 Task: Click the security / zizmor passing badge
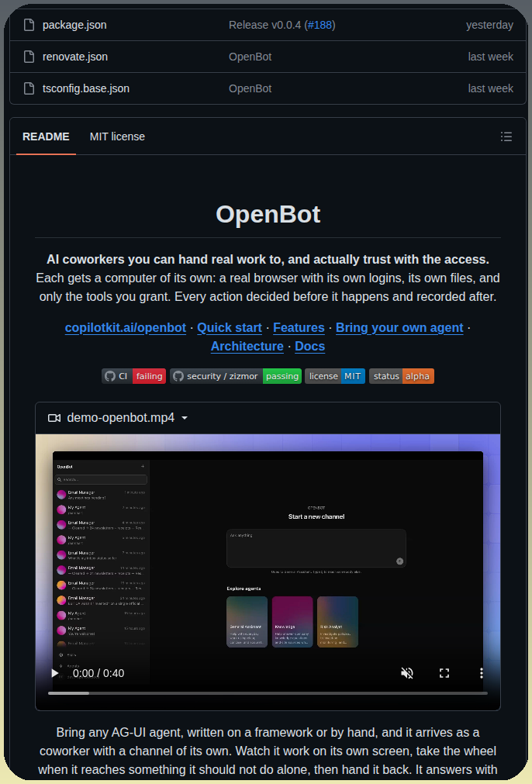[236, 376]
